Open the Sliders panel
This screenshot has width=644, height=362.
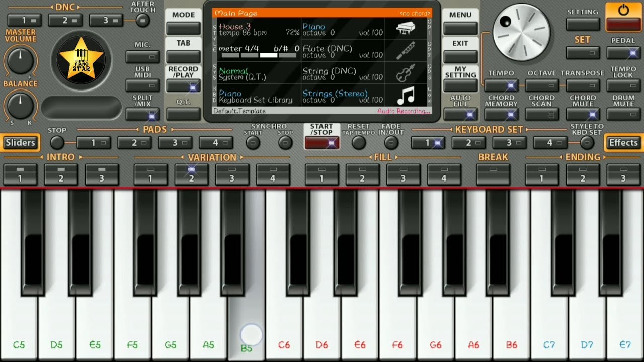tap(20, 143)
